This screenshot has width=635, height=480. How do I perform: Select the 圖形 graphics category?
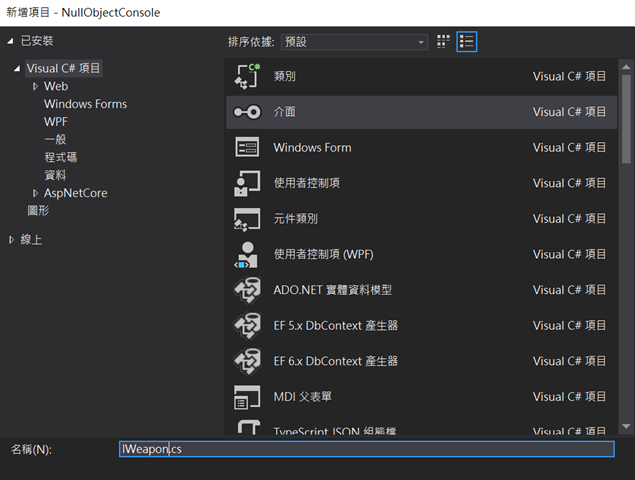point(38,210)
